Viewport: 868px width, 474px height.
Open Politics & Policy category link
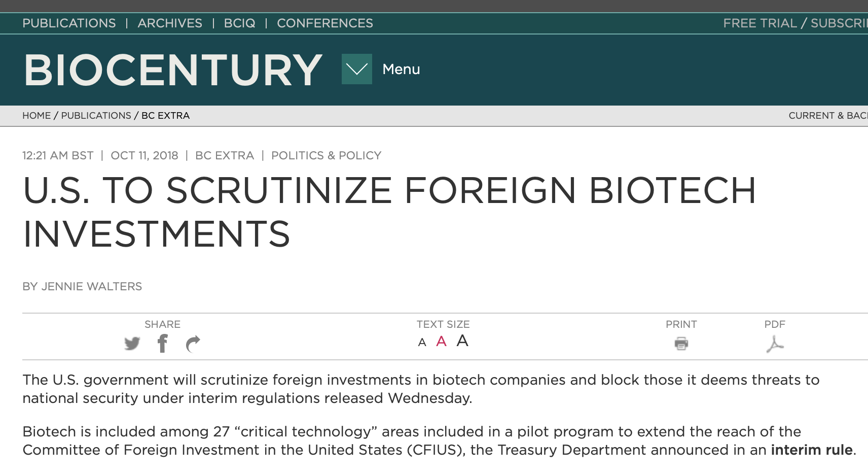click(x=326, y=156)
